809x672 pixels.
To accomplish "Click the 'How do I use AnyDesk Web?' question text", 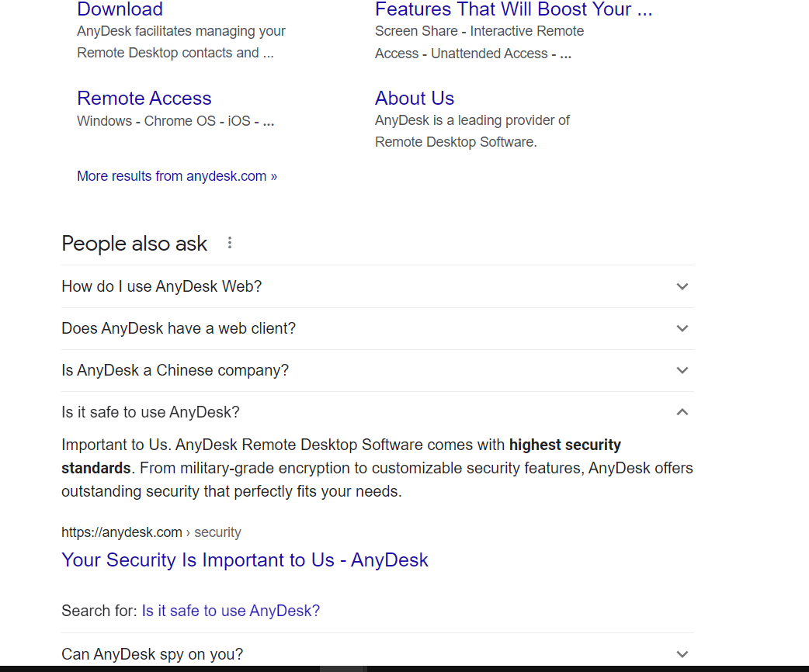I will click(161, 286).
